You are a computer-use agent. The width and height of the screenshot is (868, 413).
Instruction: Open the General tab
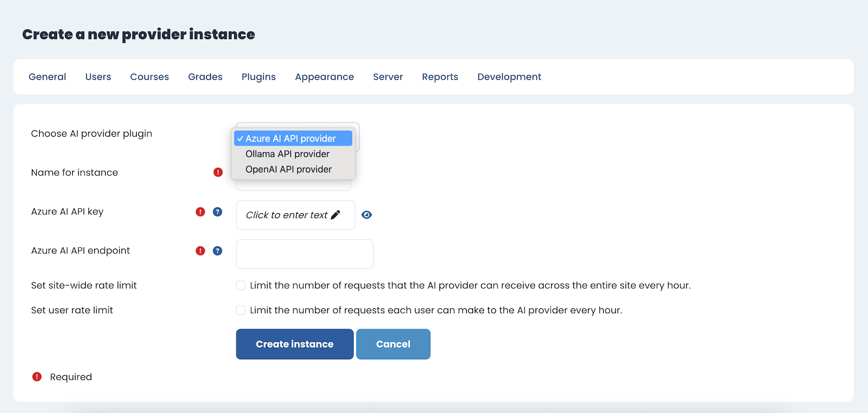[x=47, y=77]
